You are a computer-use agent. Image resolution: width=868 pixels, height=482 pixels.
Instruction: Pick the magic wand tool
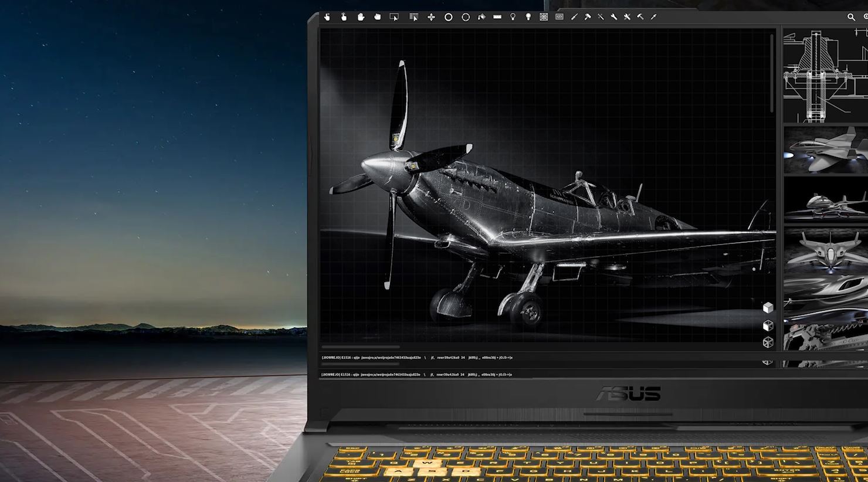tap(601, 17)
